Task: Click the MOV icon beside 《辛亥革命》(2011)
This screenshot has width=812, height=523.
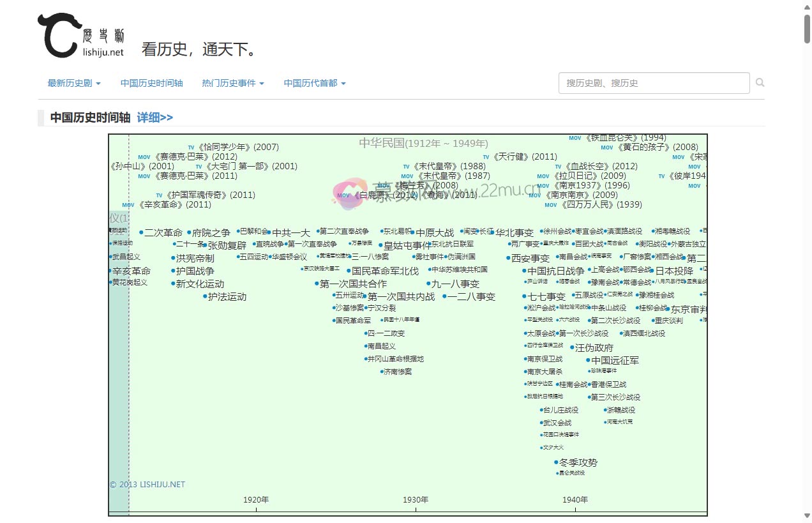Action: click(x=128, y=205)
